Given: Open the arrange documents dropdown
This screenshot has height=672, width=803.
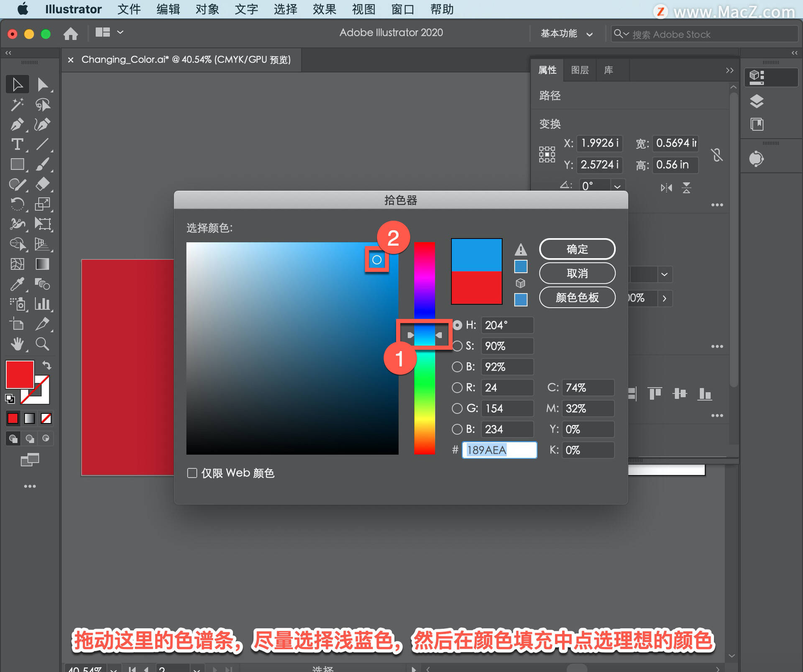Looking at the screenshot, I should click(109, 32).
